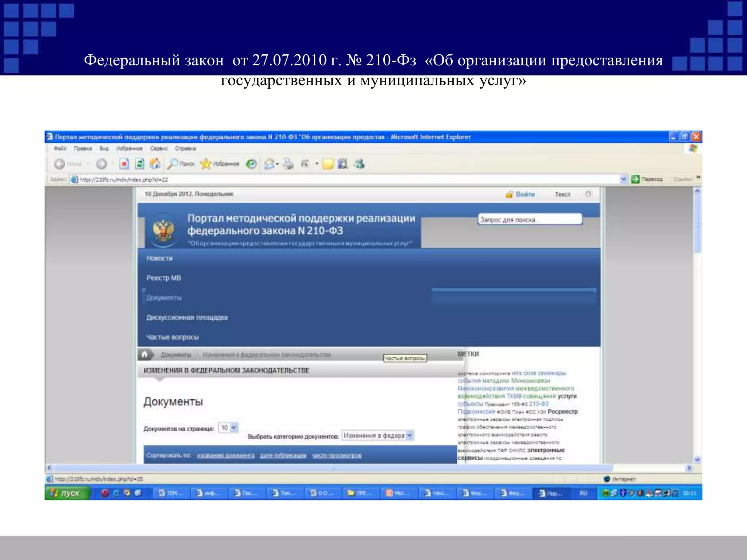Image resolution: width=747 pixels, height=560 pixels.
Task: Open the Избранное menu in menu bar
Action: click(x=129, y=148)
